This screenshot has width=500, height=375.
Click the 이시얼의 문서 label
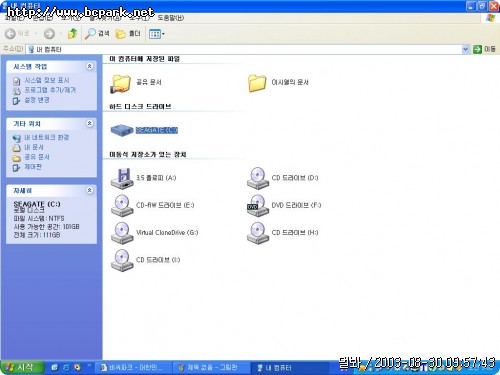click(290, 82)
